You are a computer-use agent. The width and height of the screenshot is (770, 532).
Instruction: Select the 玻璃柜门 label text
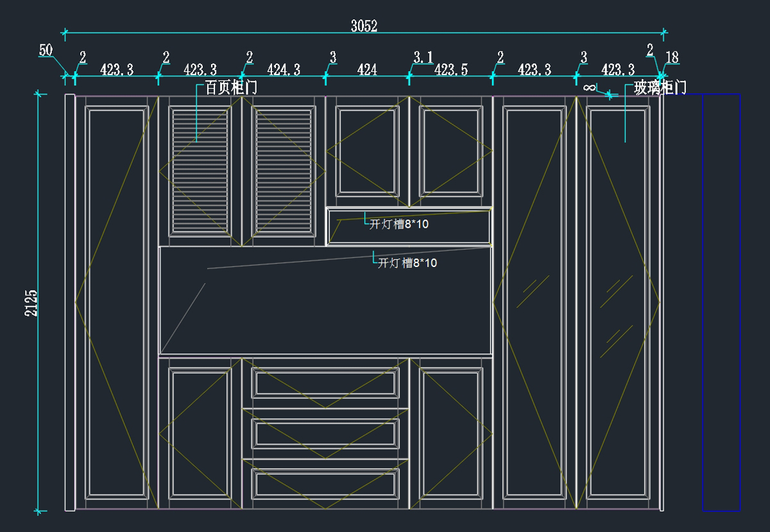tap(660, 88)
